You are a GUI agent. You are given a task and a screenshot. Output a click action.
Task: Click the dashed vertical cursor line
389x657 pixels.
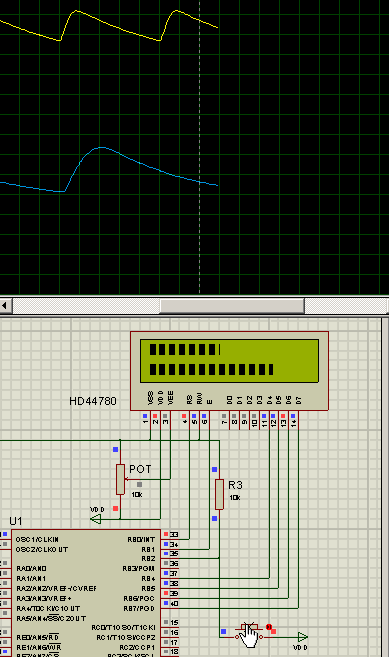click(x=200, y=147)
